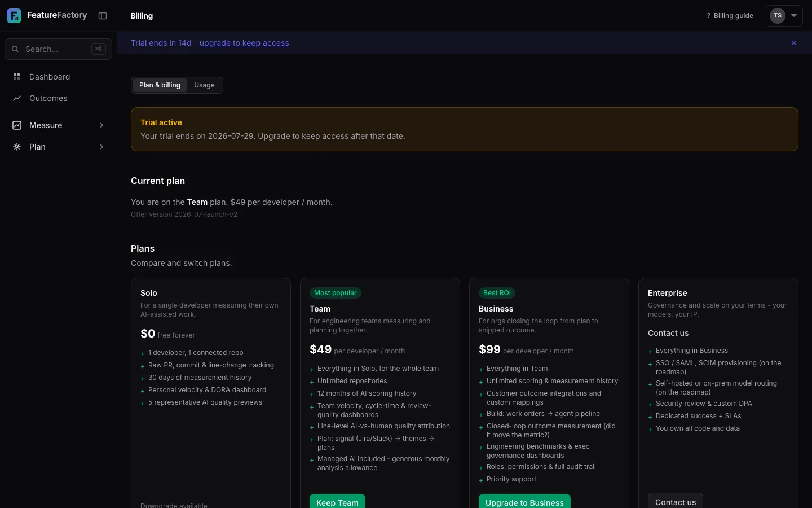Click the FeatureFactory logo icon

coord(14,16)
